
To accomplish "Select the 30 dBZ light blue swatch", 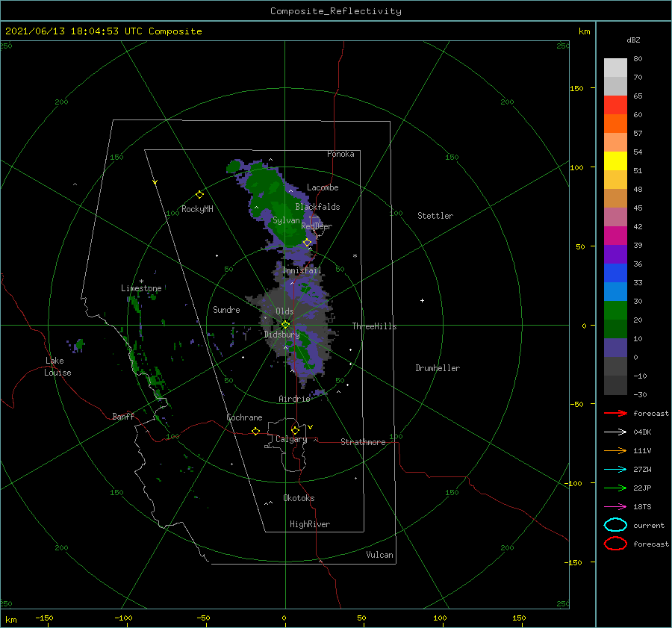I will (x=615, y=291).
